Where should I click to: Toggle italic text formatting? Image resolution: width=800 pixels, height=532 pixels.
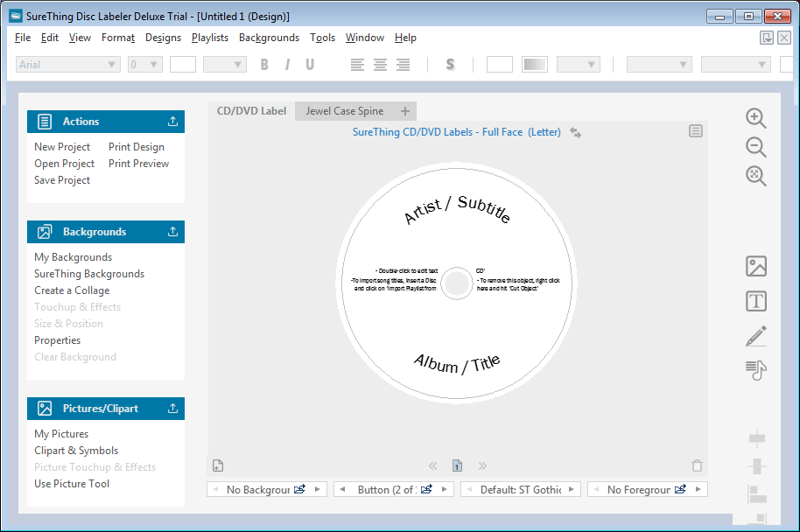(286, 64)
